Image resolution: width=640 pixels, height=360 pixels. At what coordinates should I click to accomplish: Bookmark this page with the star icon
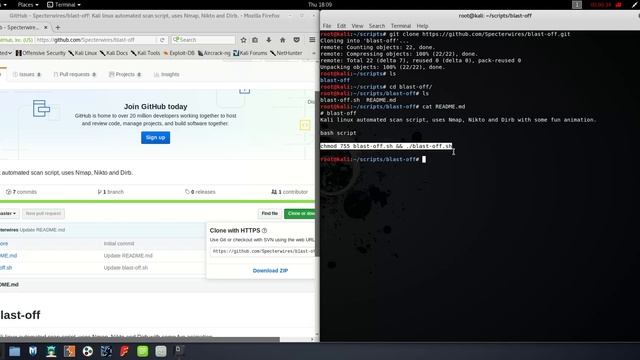[x=243, y=40]
